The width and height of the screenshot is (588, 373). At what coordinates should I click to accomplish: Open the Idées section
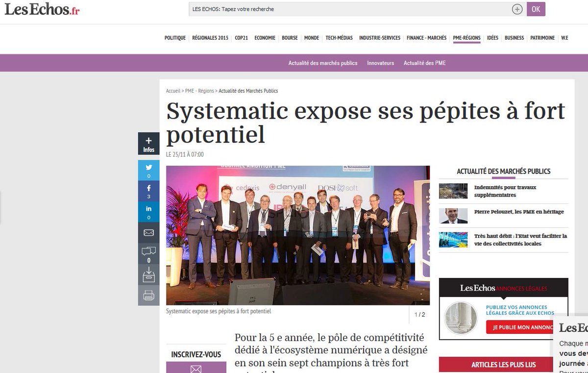pyautogui.click(x=492, y=38)
